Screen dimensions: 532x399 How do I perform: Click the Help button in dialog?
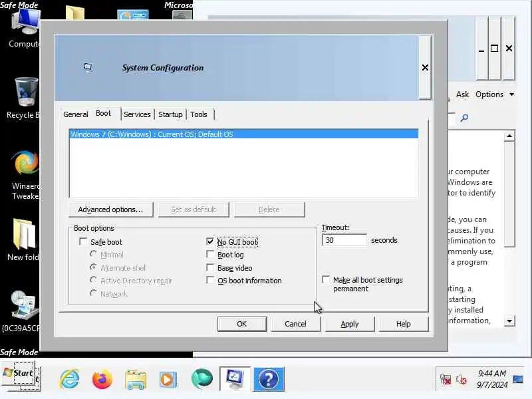coord(404,324)
